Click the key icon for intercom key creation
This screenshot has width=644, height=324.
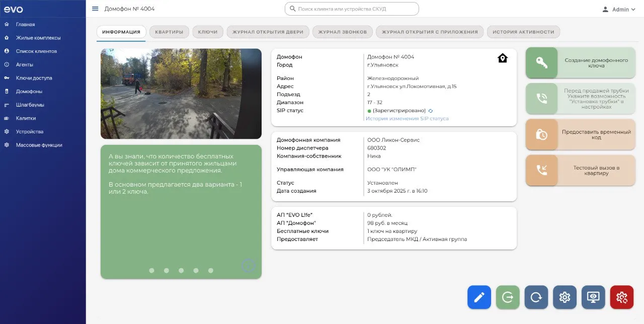coord(542,63)
